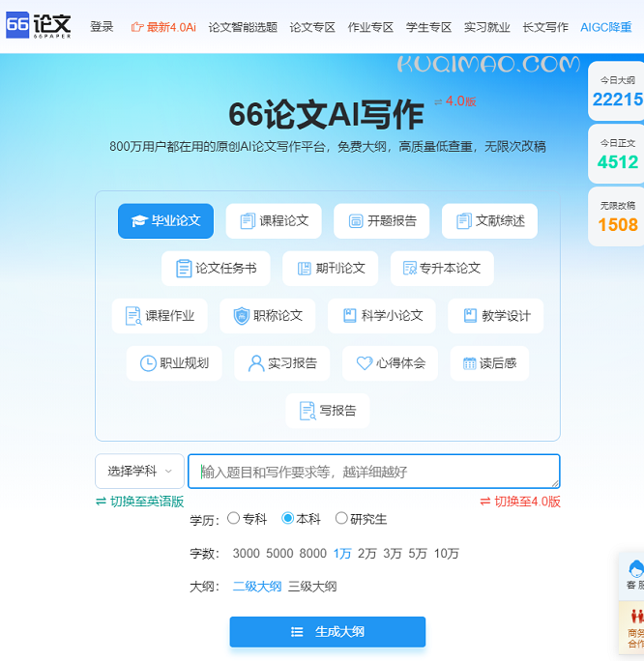Click the icon on 开题报告
Viewport: 644px width, 661px height.
[356, 221]
